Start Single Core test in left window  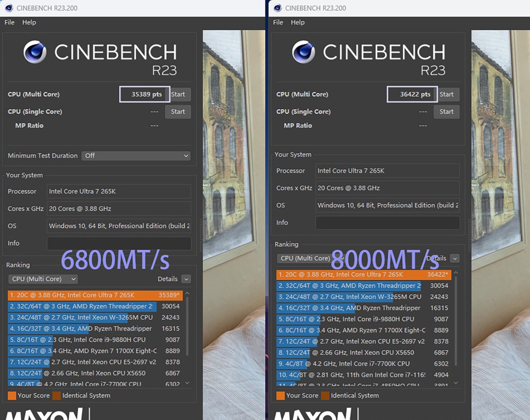178,112
